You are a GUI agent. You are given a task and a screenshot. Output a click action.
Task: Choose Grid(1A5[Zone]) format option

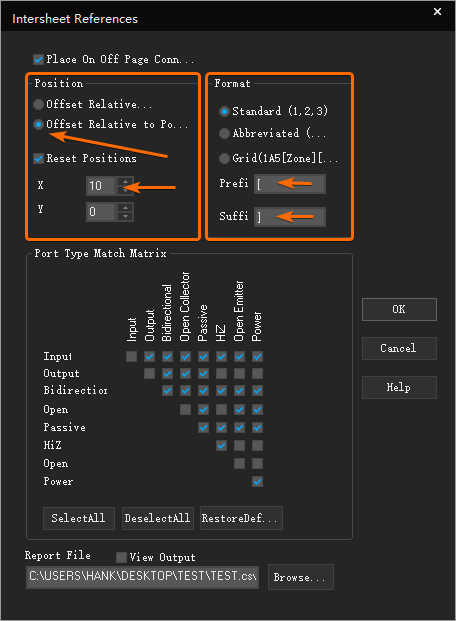click(x=224, y=159)
